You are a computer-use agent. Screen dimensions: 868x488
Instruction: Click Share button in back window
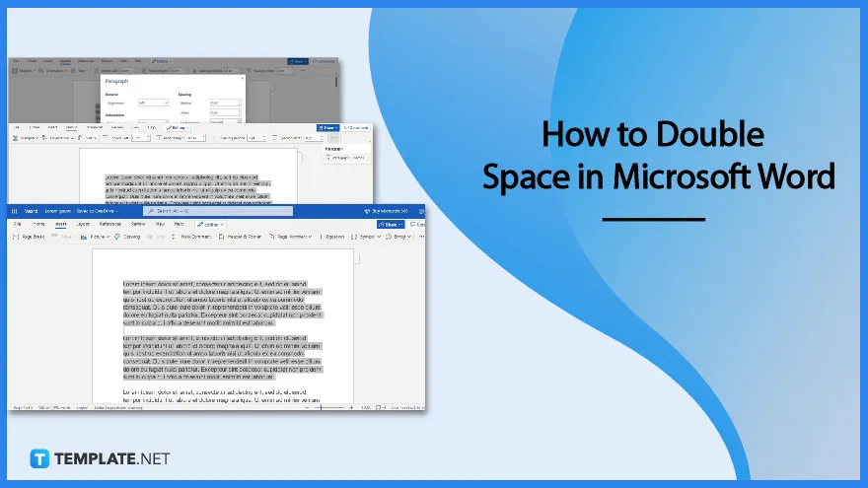click(x=298, y=61)
